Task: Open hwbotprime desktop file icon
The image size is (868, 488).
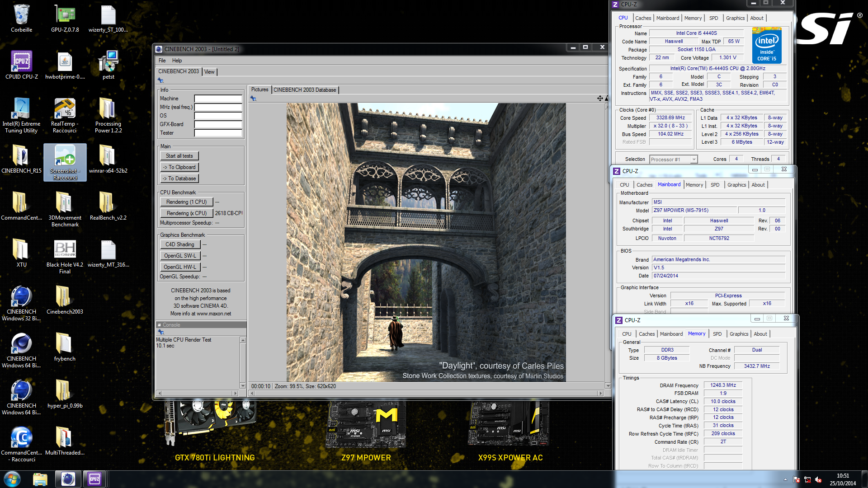Action: [x=65, y=65]
